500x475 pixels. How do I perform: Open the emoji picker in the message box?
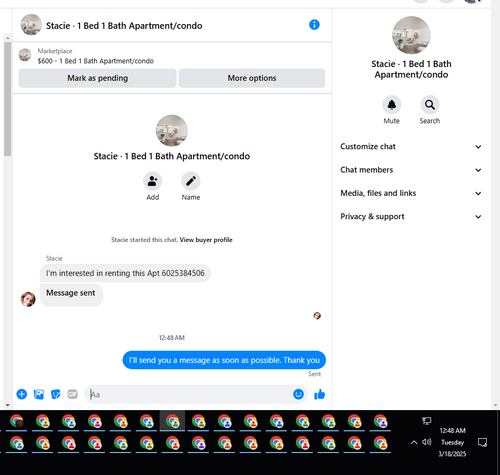pyautogui.click(x=298, y=394)
